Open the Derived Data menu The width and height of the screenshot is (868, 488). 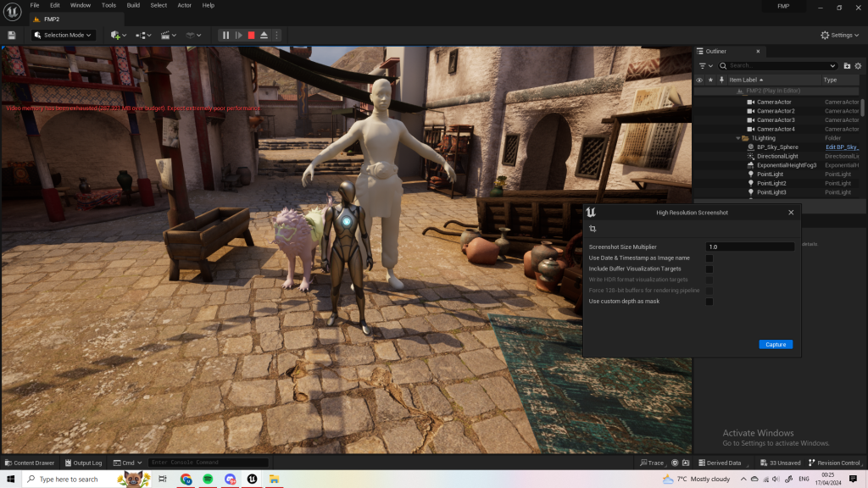(x=720, y=463)
